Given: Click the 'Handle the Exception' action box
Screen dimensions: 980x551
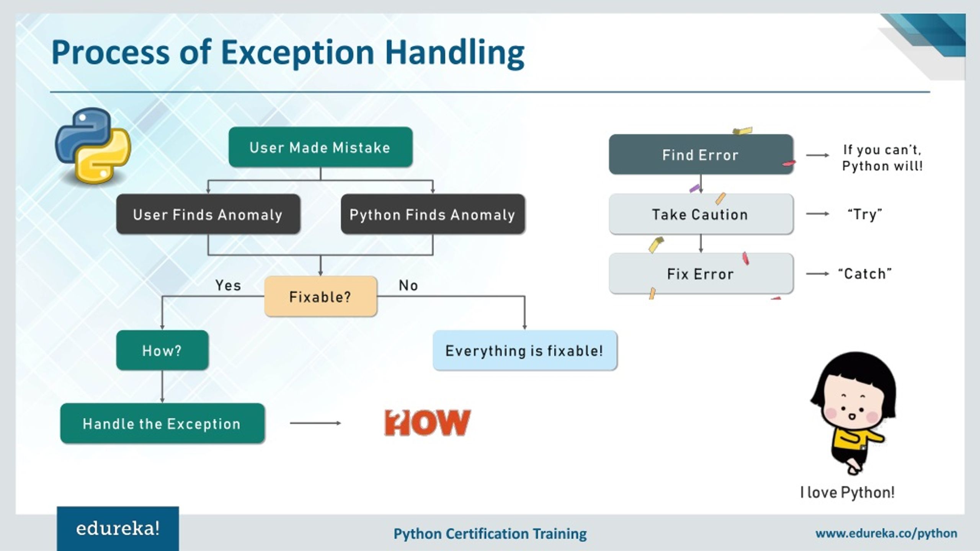Looking at the screenshot, I should [162, 423].
